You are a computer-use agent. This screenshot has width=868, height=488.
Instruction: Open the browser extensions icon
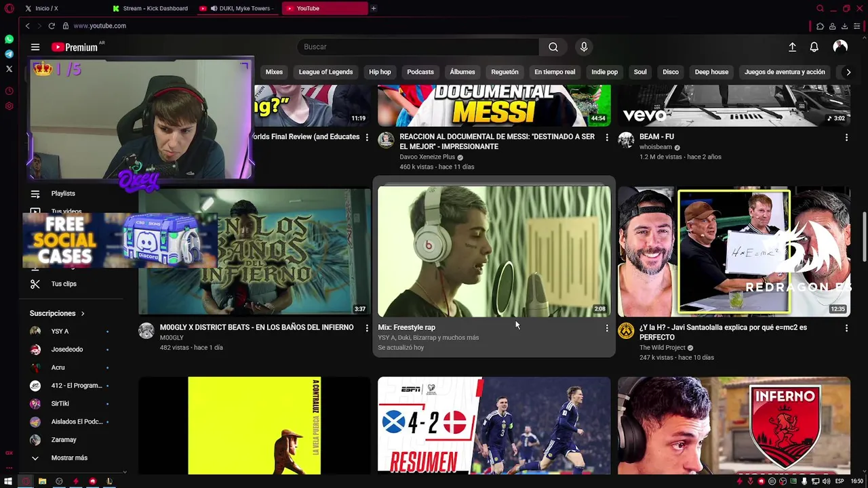[820, 26]
